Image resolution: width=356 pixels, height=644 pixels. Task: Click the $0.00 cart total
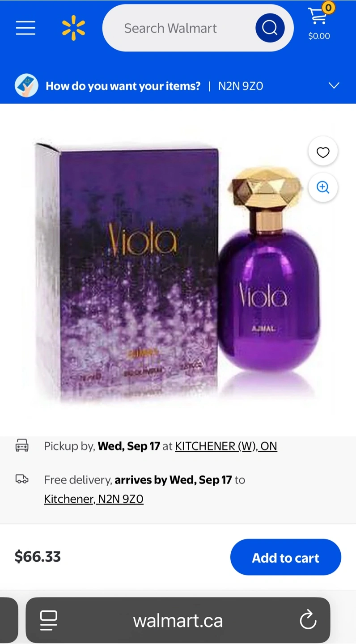click(x=319, y=36)
